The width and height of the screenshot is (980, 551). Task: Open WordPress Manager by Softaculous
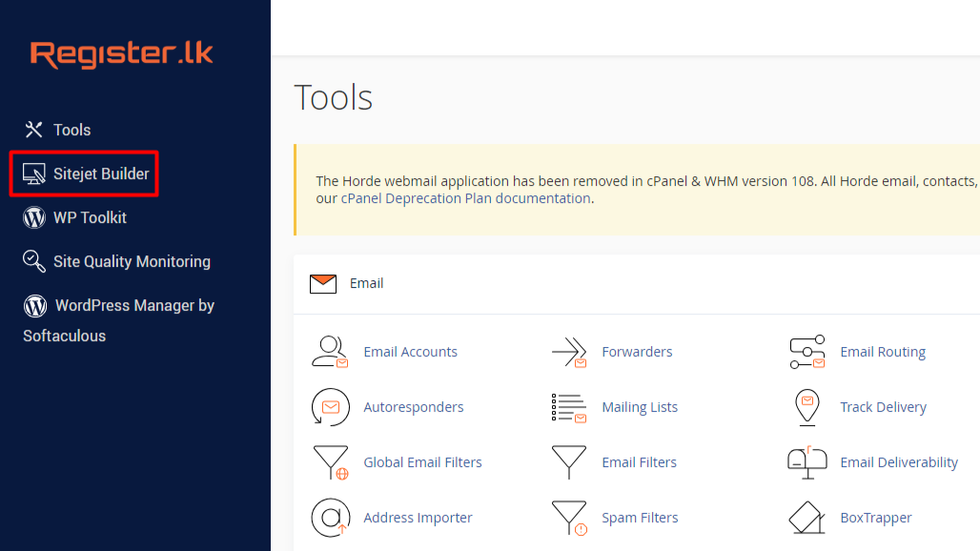pyautogui.click(x=119, y=320)
